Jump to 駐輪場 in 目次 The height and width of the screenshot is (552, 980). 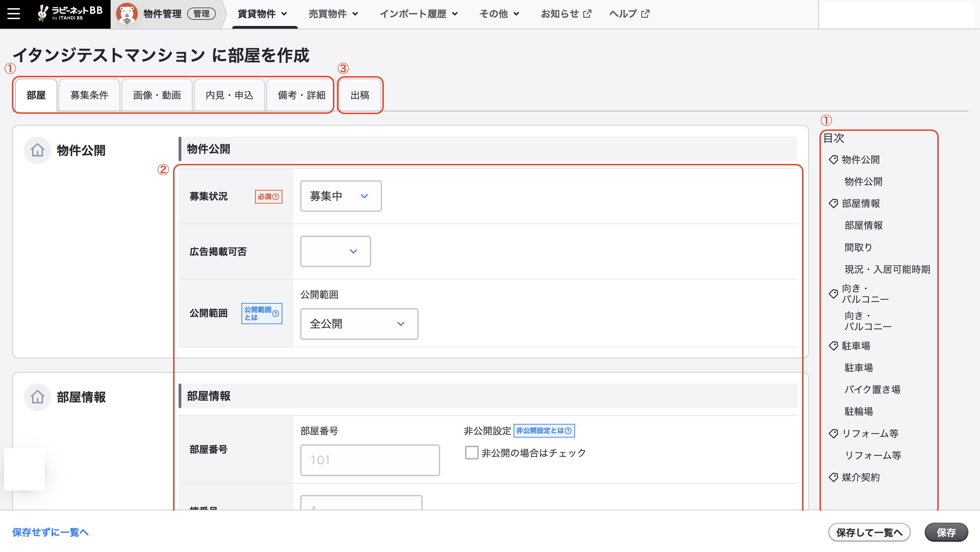859,411
